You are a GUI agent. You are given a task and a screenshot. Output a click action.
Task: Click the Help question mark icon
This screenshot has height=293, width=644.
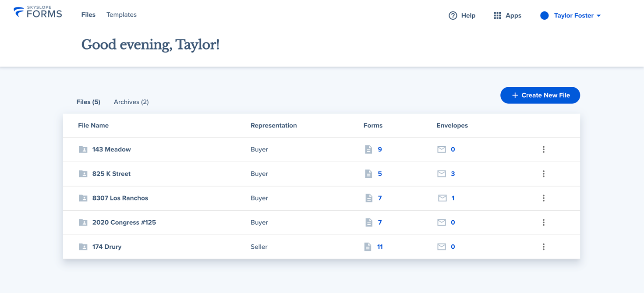[453, 16]
